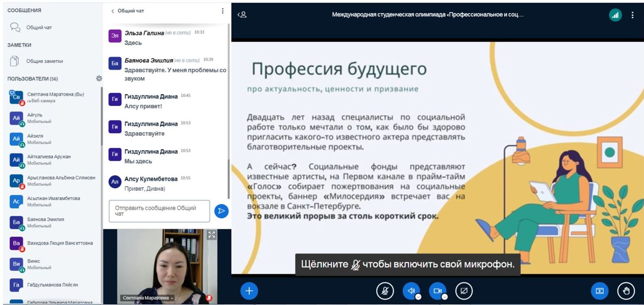Open the three-dot options menu in header
This screenshot has height=305, width=644.
(633, 15)
